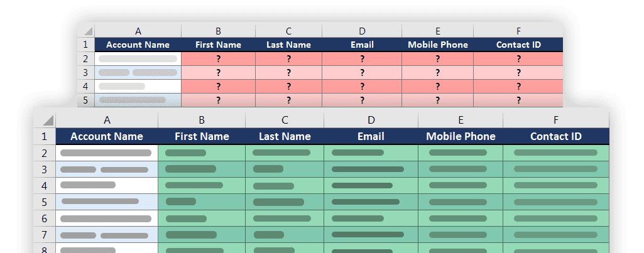Click "Last Name" header cell in red sheet
644x253 pixels.
[x=289, y=45]
